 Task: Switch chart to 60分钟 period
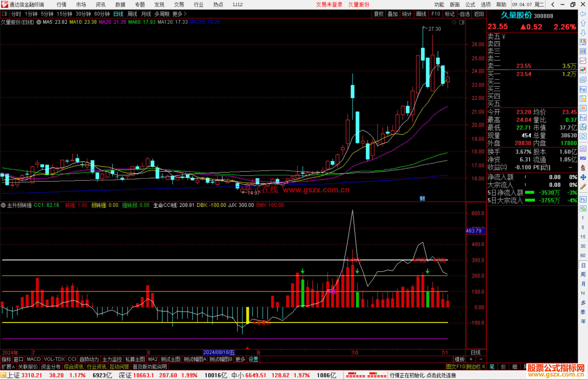point(102,14)
